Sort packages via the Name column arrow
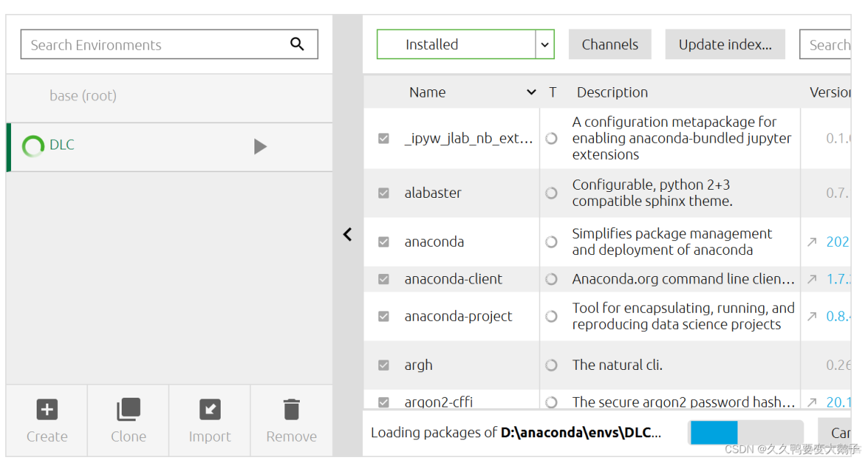The width and height of the screenshot is (868, 460). (x=532, y=92)
